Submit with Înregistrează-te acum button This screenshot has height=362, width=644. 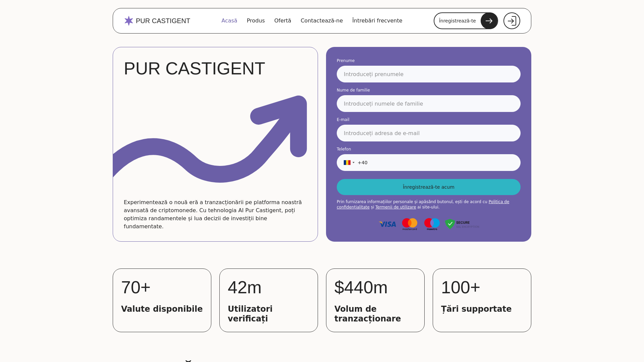point(429,187)
